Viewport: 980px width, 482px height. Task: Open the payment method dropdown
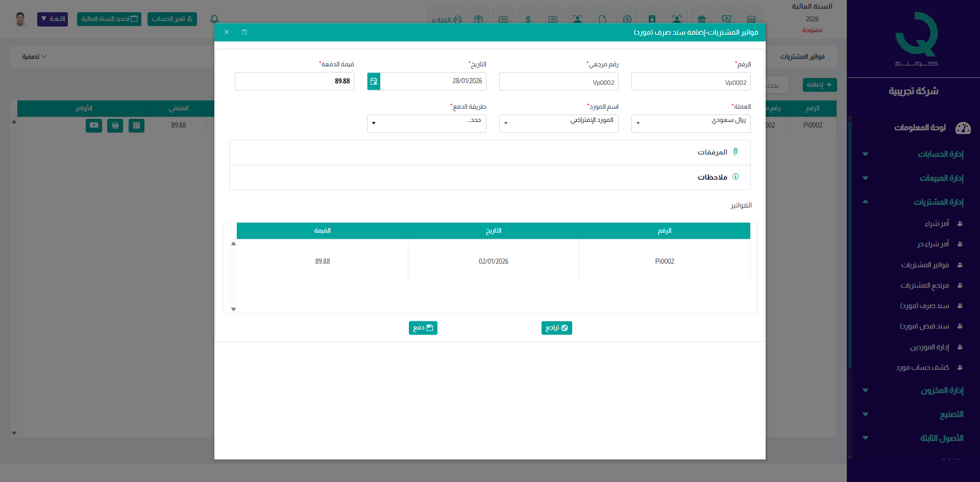426,123
